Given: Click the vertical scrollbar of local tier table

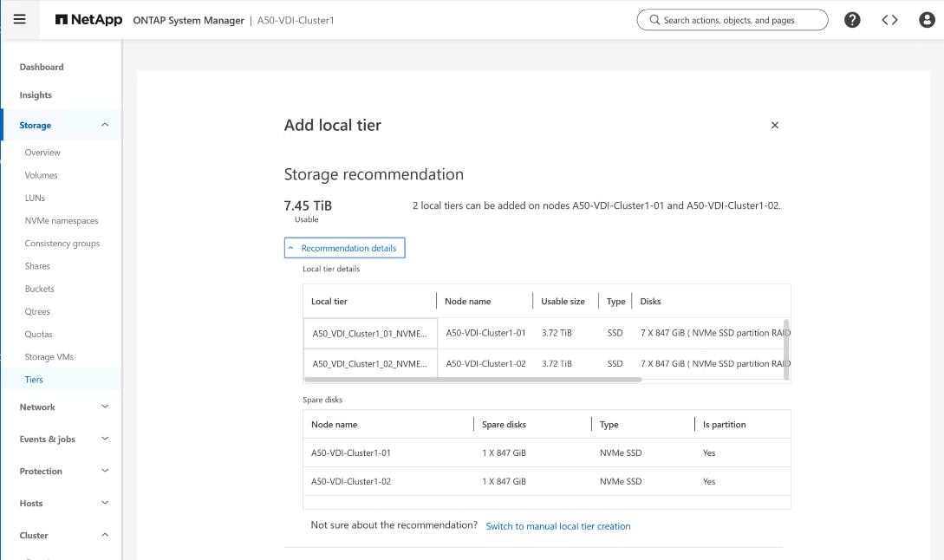Looking at the screenshot, I should click(786, 349).
